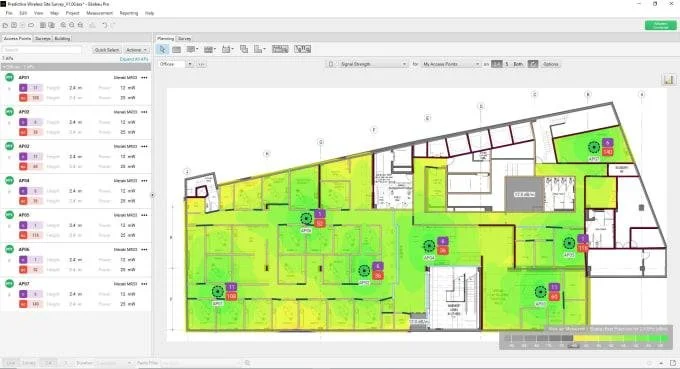Open the My Access Points dropdown
This screenshot has width=680, height=369.
pos(450,64)
